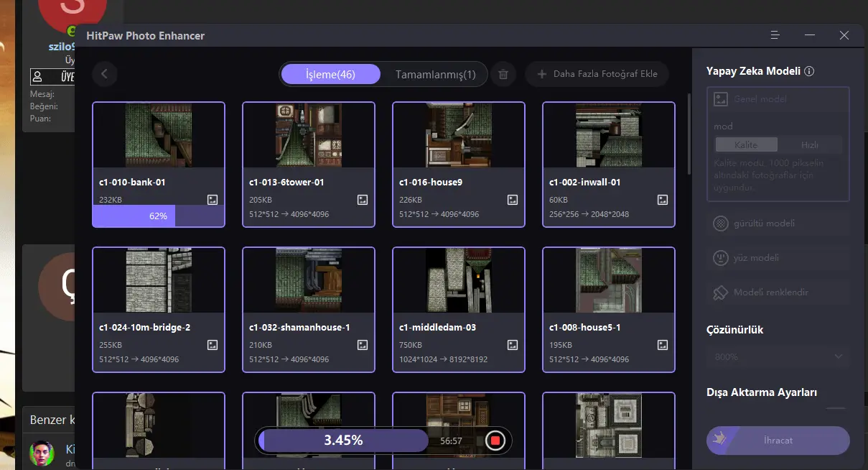This screenshot has height=470, width=868.
Task: Open the c1-024-10m-bridge-2 thumbnail
Action: [x=159, y=280]
